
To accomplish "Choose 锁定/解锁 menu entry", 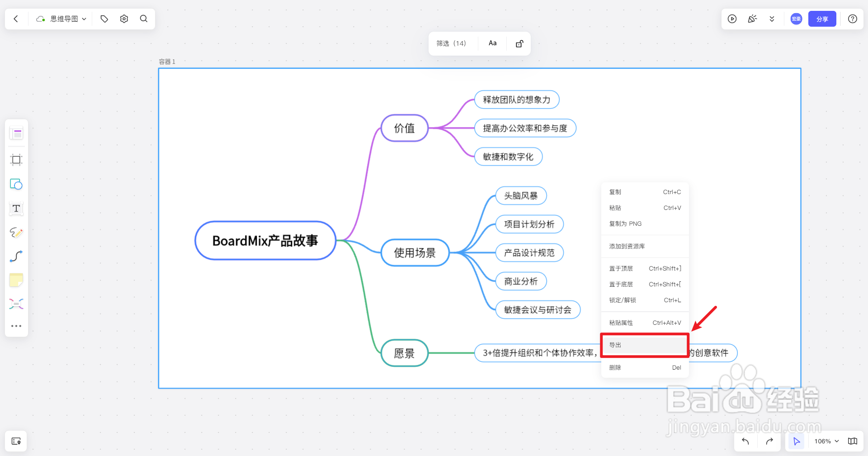I will point(645,300).
